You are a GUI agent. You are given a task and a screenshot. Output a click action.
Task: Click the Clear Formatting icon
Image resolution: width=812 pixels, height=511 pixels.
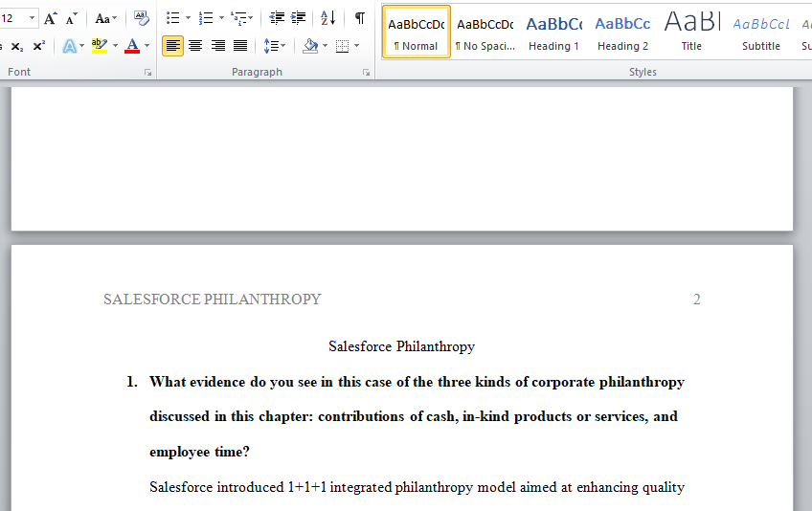(x=141, y=18)
